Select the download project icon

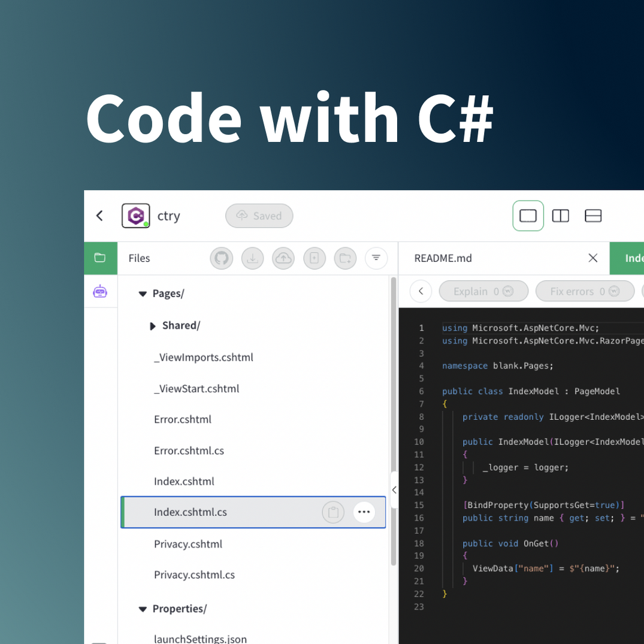(x=252, y=258)
